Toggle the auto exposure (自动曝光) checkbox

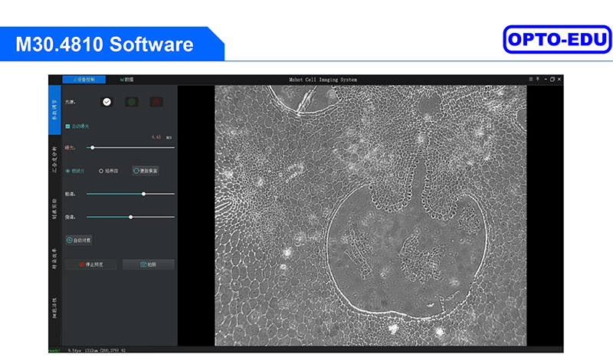[67, 126]
